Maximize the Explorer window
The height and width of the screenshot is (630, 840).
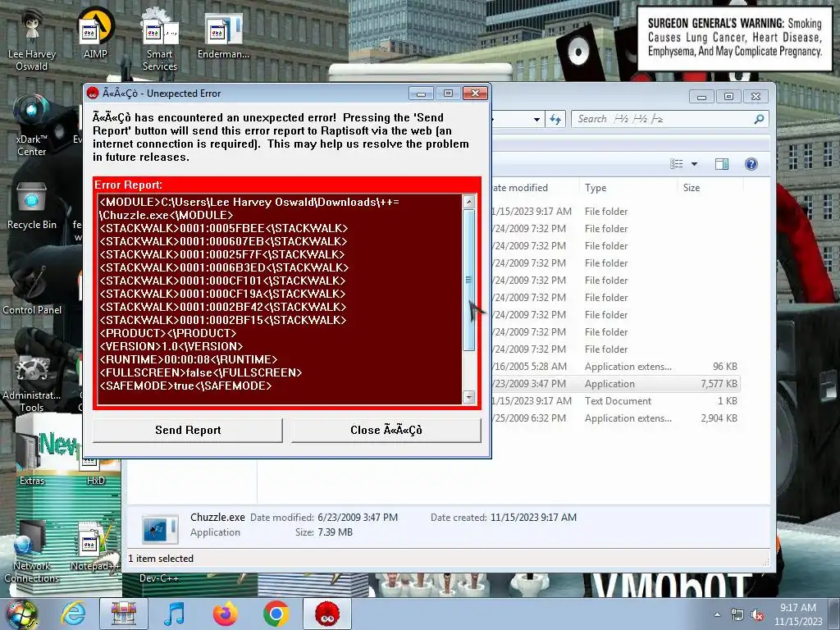pyautogui.click(x=728, y=97)
